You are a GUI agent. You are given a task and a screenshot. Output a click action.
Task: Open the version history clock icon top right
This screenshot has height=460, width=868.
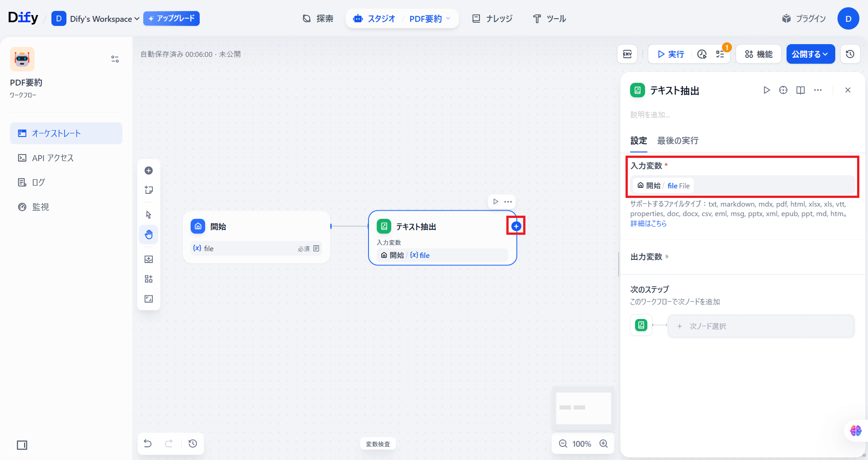click(x=850, y=54)
